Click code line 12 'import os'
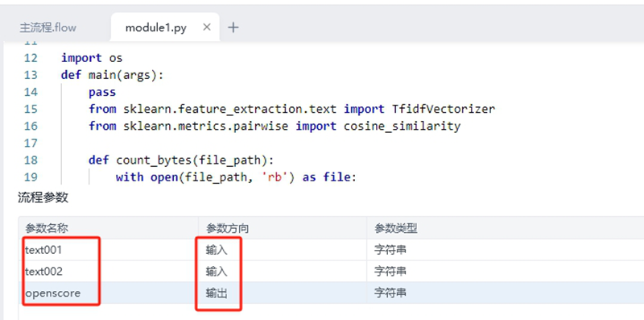 (x=92, y=58)
